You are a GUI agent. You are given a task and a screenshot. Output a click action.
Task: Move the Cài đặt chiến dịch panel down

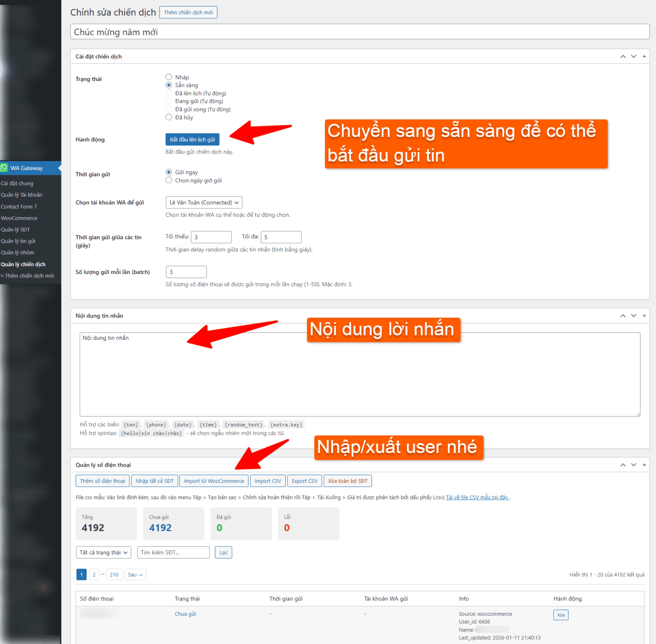[x=633, y=56]
